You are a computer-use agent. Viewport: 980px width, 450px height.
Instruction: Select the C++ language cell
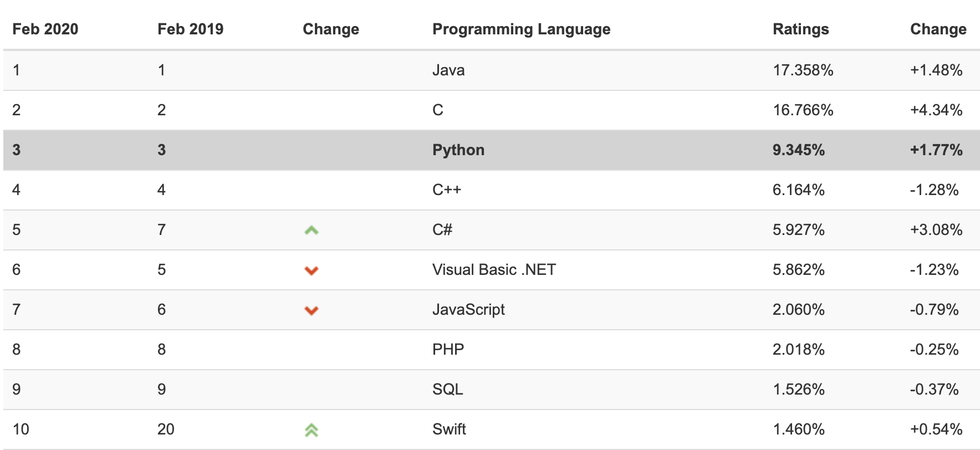(x=447, y=190)
